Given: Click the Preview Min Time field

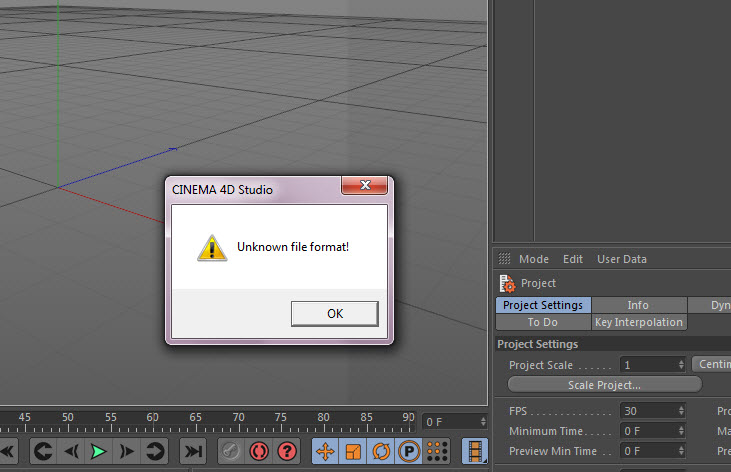Looking at the screenshot, I should pos(648,451).
